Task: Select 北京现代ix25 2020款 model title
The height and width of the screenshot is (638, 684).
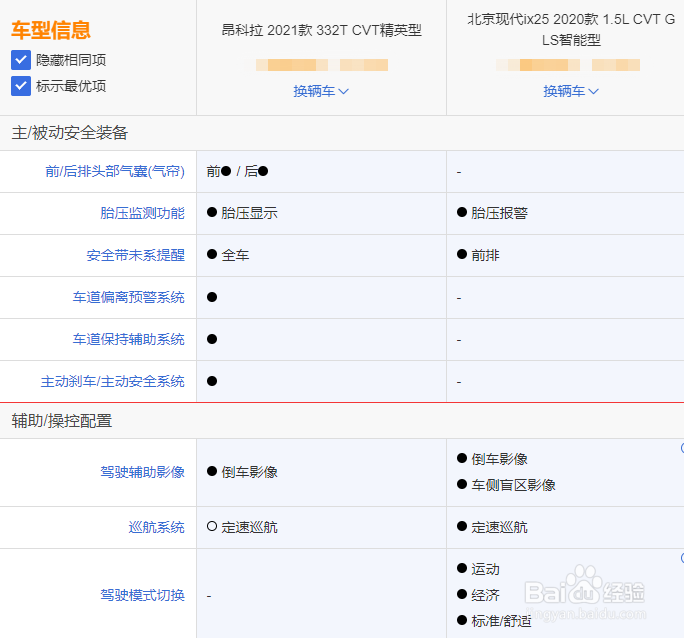Action: pos(571,30)
